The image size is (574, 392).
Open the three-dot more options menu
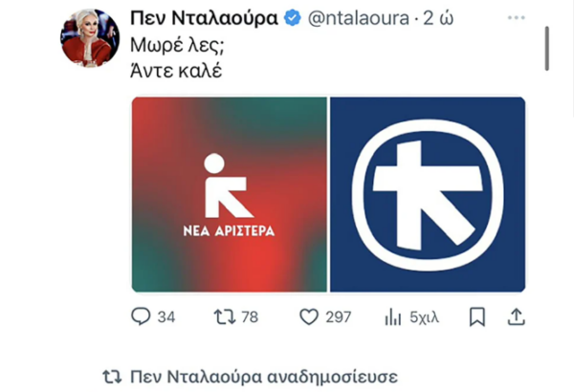point(517,17)
